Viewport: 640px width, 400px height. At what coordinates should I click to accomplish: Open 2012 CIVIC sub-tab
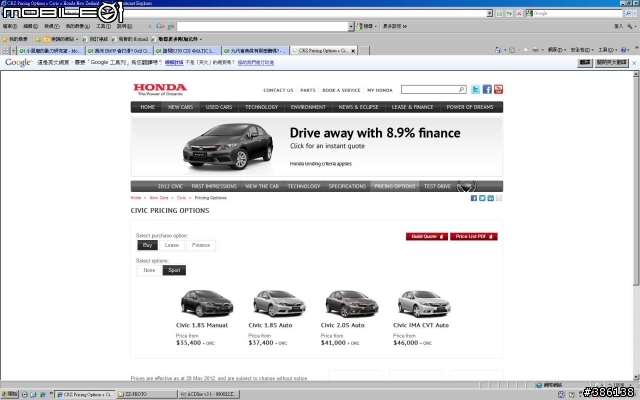point(170,186)
